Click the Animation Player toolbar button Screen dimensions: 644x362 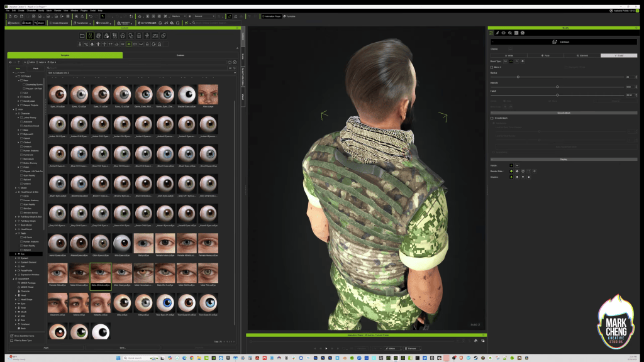272,16
